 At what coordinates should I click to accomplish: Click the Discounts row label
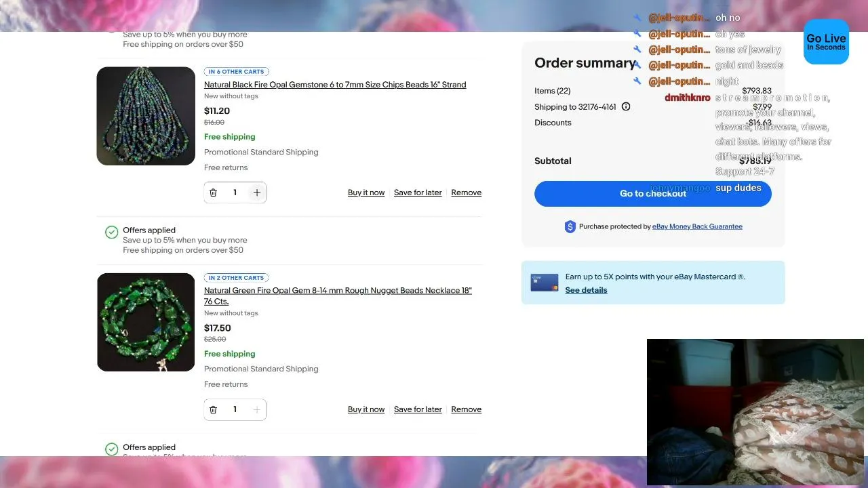[553, 123]
